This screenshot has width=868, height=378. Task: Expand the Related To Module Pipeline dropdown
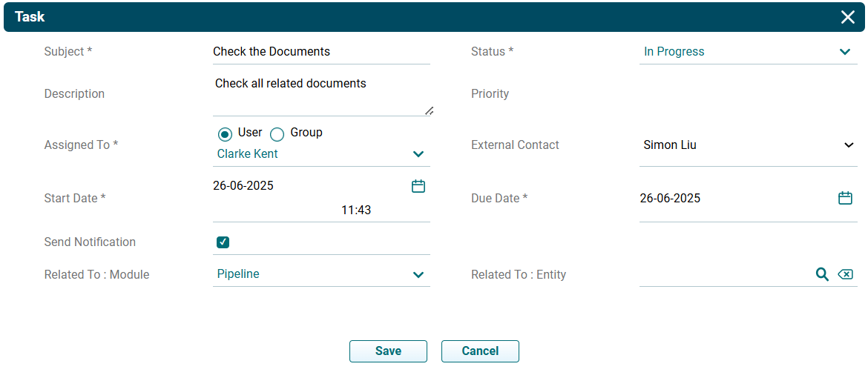(x=320, y=274)
